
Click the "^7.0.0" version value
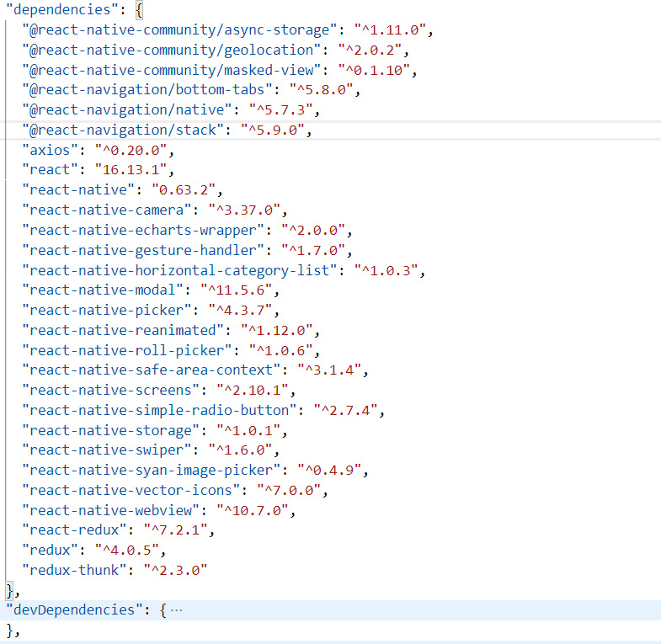(x=289, y=491)
